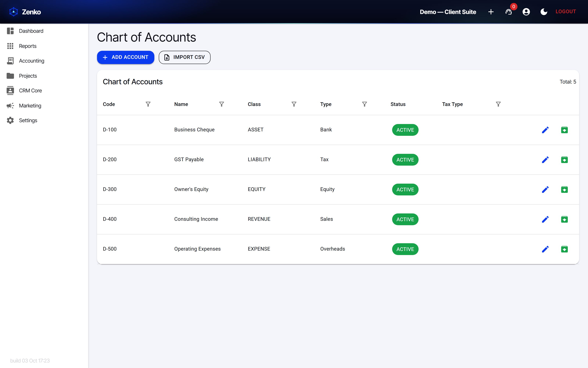The height and width of the screenshot is (368, 588).
Task: Edit the Owner's Equity account
Action: pos(545,190)
